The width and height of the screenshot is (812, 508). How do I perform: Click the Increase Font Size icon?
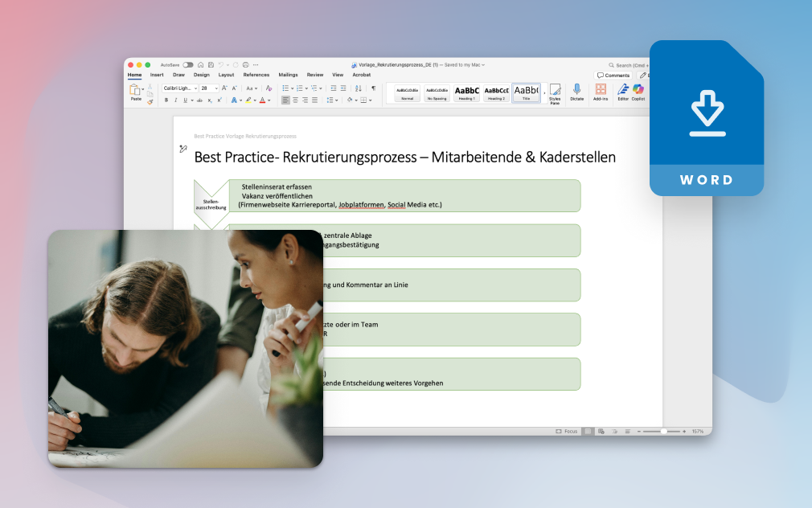(x=224, y=88)
